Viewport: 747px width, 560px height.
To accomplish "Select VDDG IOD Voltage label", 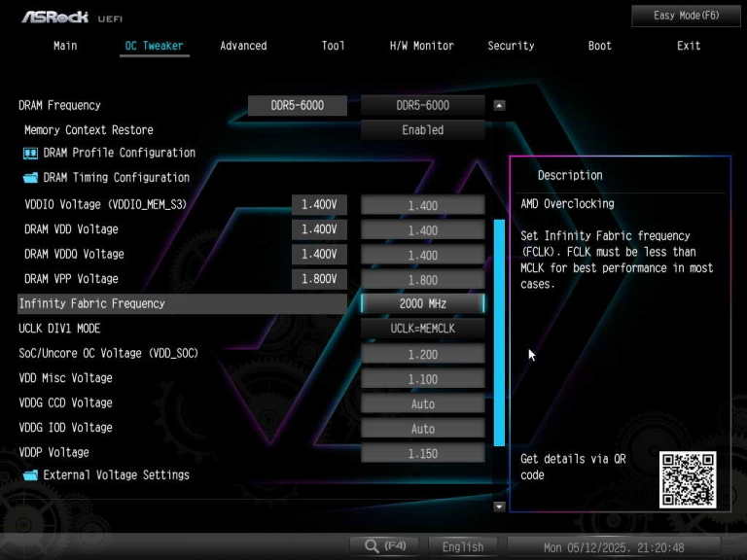I will coord(66,428).
